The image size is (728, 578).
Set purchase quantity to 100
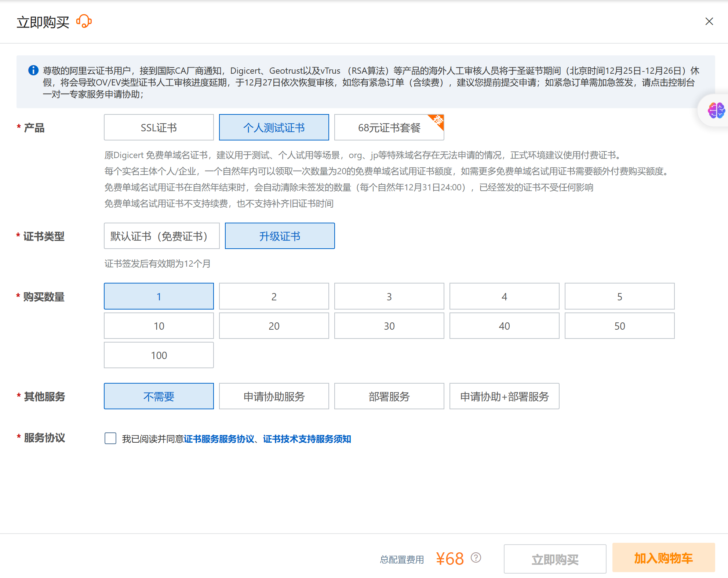(x=159, y=355)
